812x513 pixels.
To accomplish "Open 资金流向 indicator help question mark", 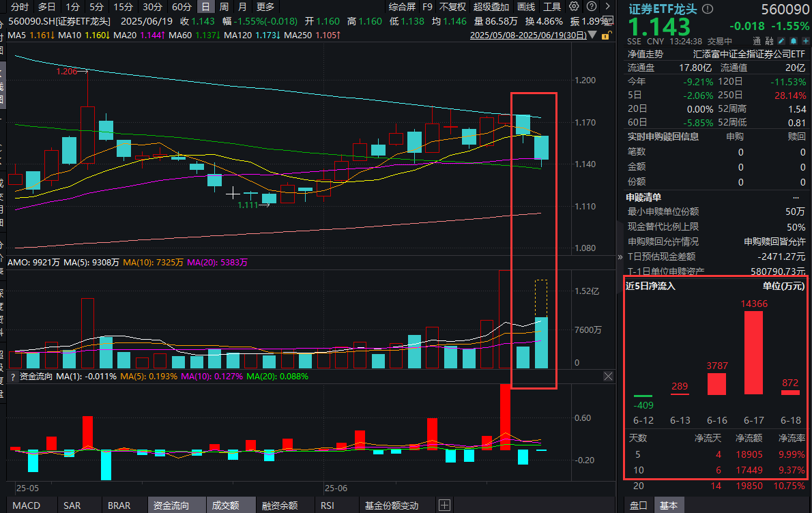I will 13,376.
